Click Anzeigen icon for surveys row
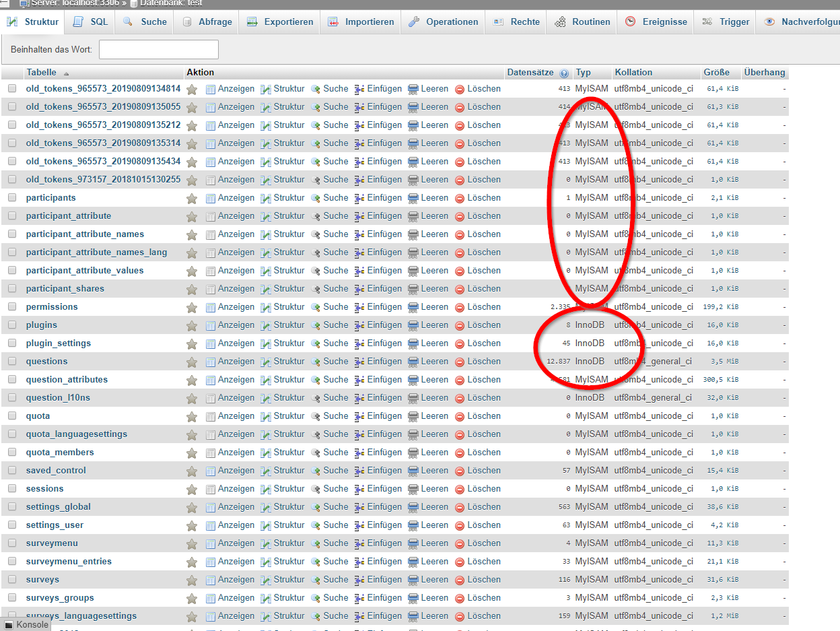This screenshot has width=840, height=631. coord(211,580)
